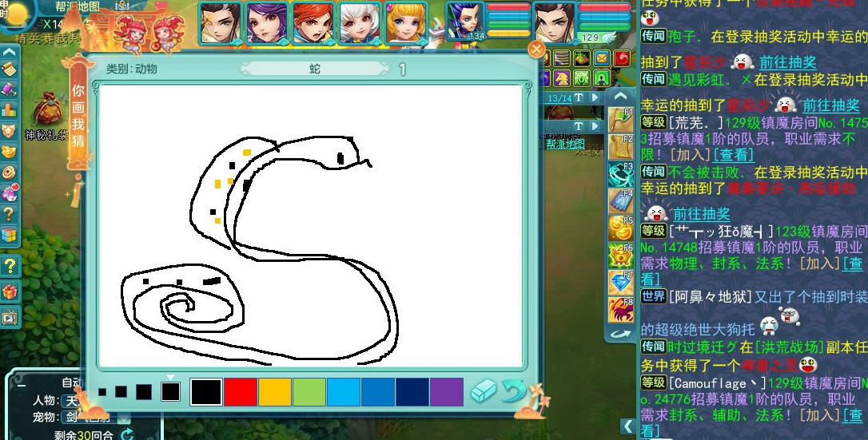Select the white-haired character portrait
Image resolution: width=868 pixels, height=440 pixels.
point(360,22)
